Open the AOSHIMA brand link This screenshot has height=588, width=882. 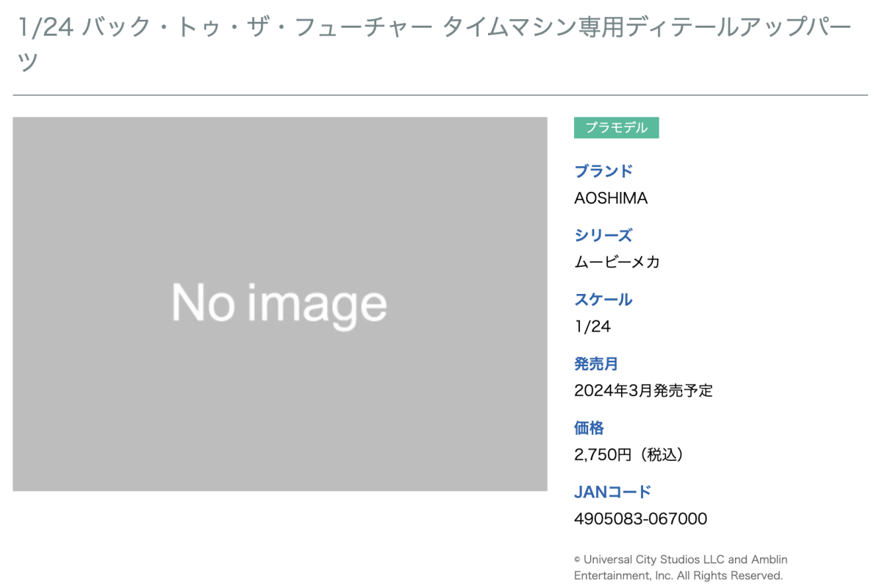pos(610,198)
